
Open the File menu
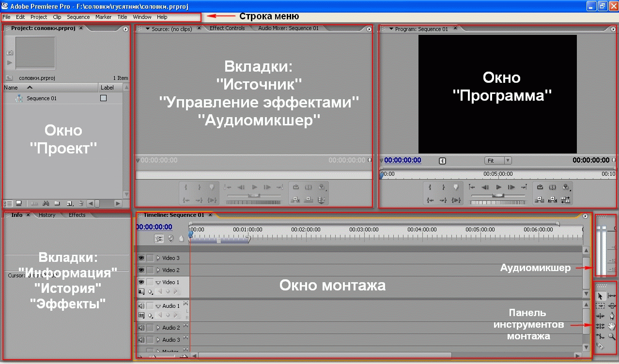click(6, 17)
